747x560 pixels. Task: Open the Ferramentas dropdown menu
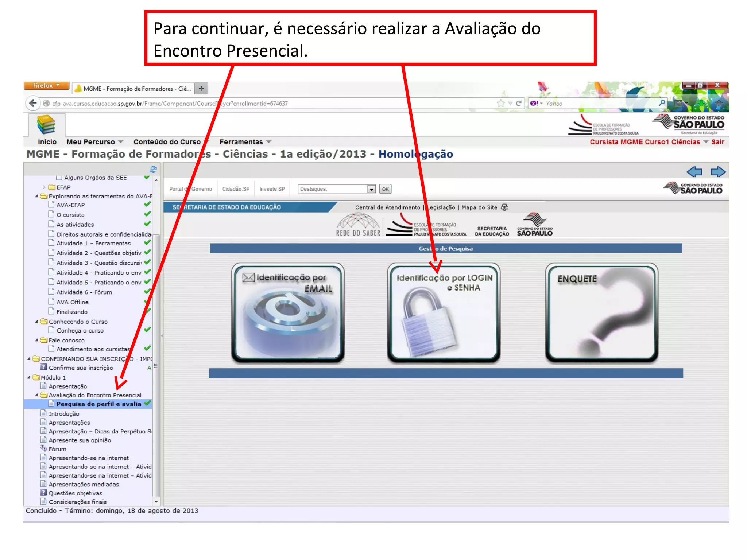(245, 142)
